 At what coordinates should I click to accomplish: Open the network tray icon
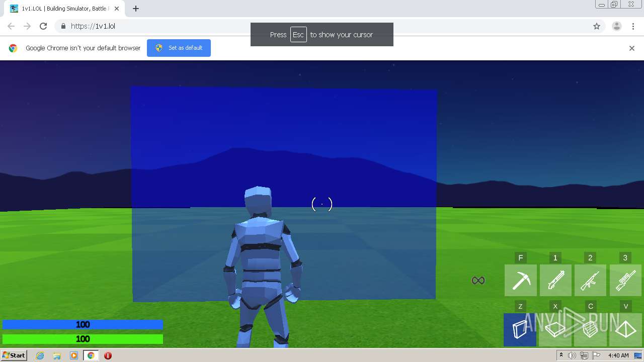coord(584,355)
